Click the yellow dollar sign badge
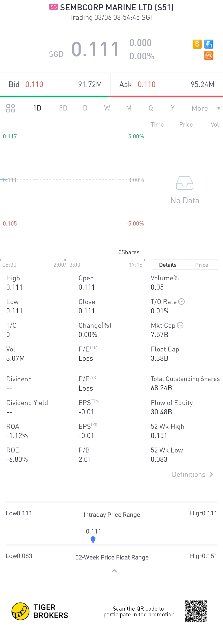 [x=197, y=44]
